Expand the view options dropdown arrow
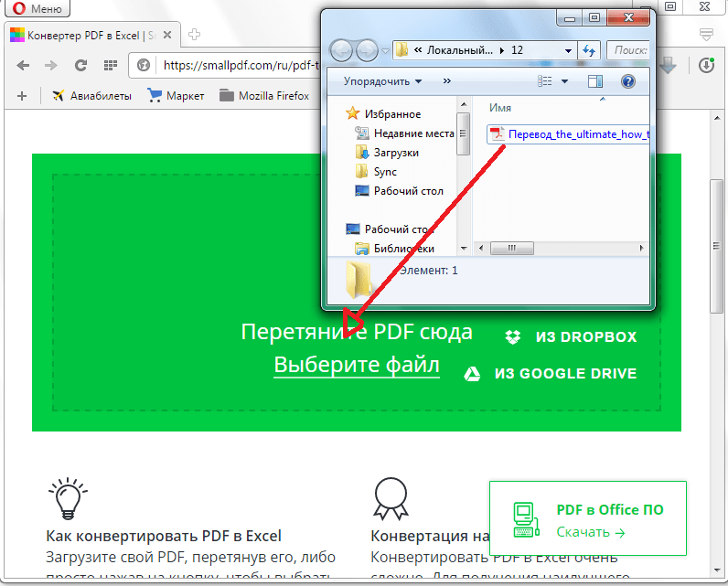 [564, 81]
